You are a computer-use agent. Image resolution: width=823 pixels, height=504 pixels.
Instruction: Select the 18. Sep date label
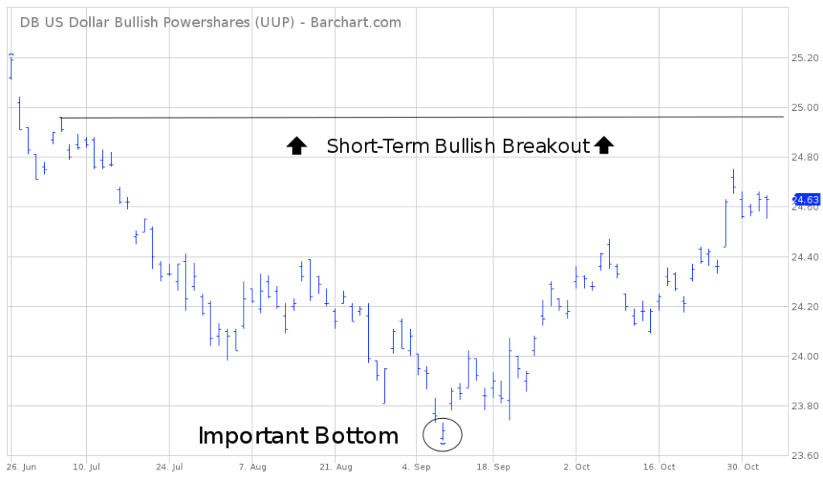[x=493, y=467]
